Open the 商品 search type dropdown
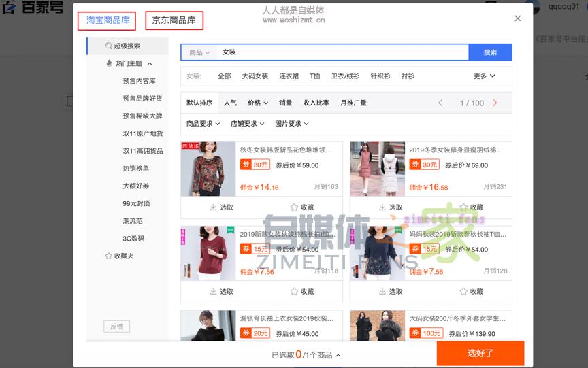Screen dimensions: 588x368 coord(199,52)
